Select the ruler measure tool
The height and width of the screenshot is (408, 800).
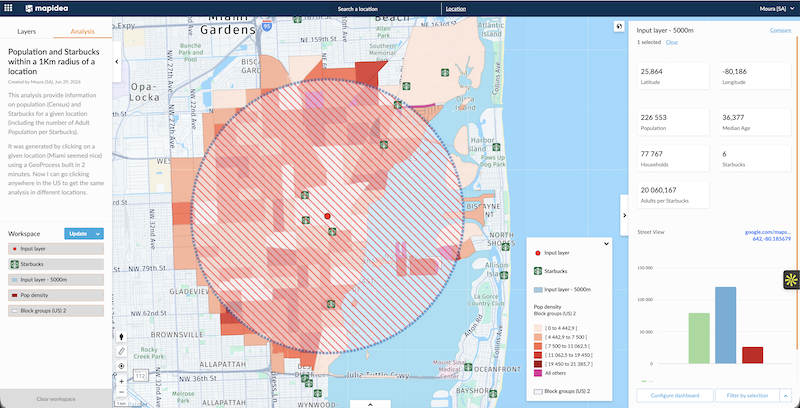(121, 351)
